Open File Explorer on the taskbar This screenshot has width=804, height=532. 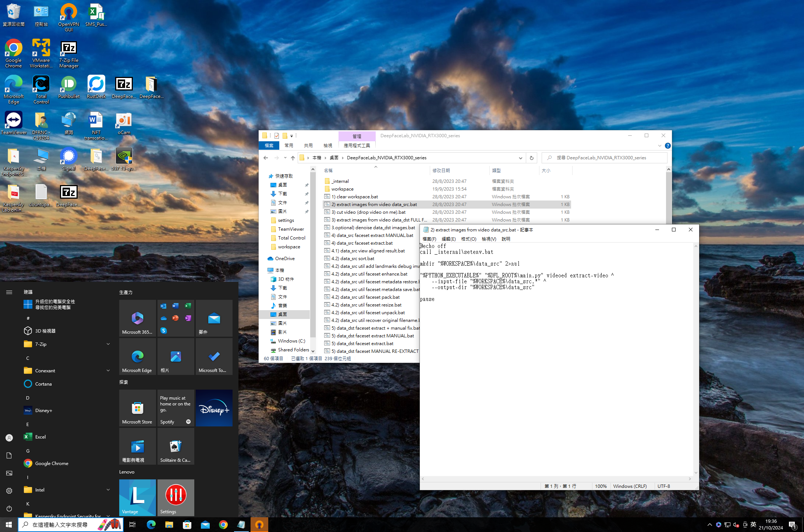click(169, 525)
